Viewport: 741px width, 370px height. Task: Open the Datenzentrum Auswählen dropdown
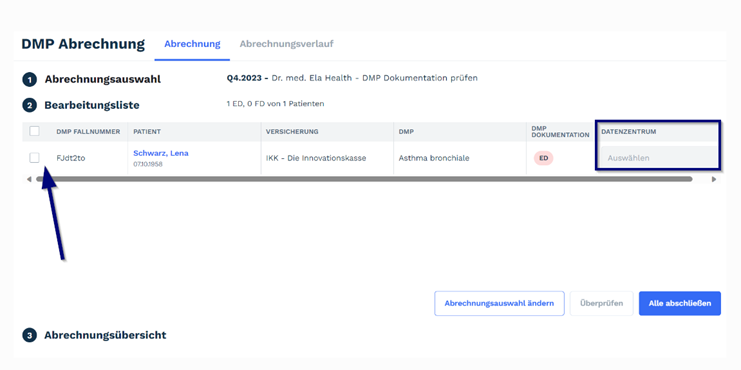pyautogui.click(x=659, y=158)
